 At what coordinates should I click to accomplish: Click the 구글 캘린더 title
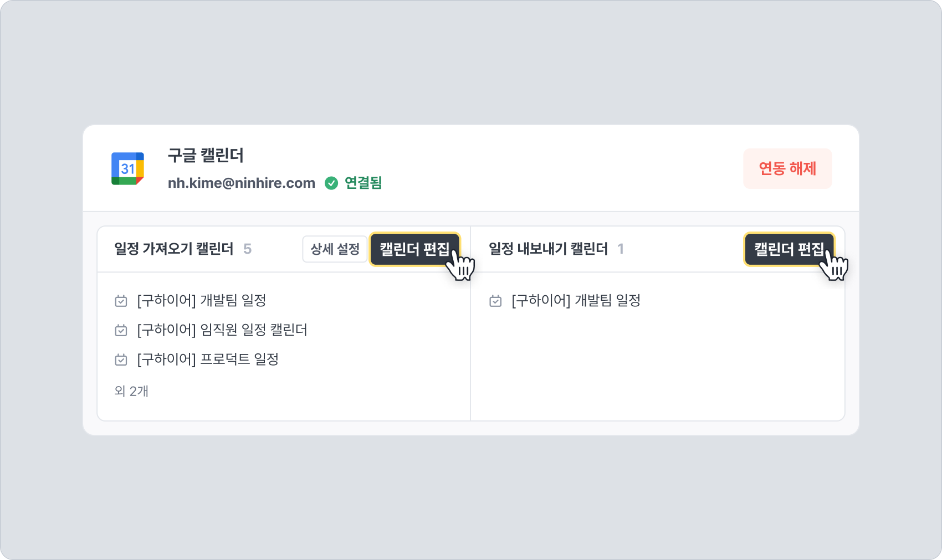coord(206,156)
